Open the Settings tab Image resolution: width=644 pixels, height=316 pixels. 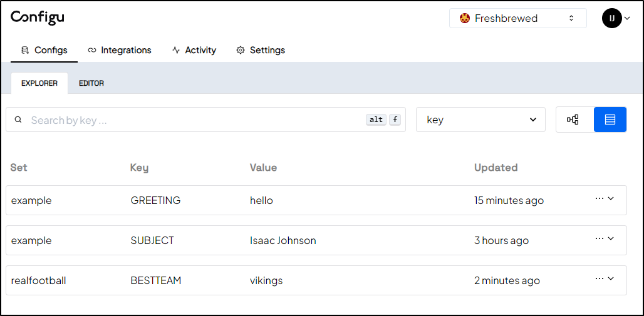coord(261,50)
